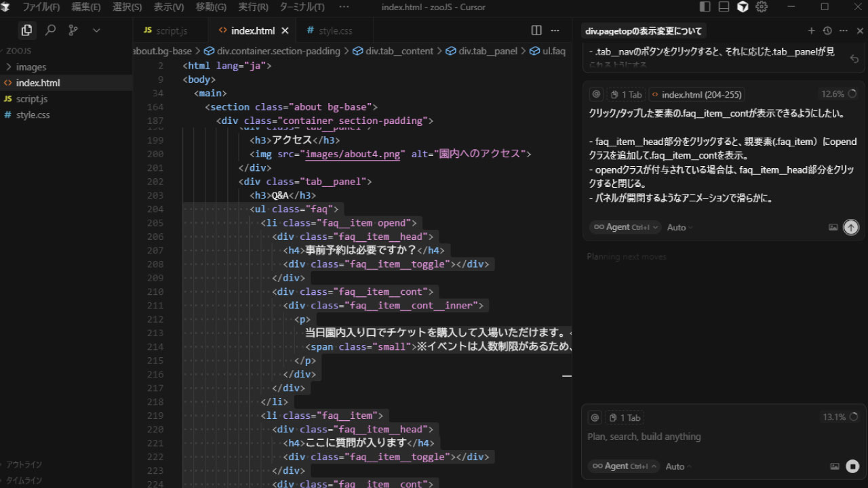
Task: Select index.html in the file explorer
Action: pos(66,83)
